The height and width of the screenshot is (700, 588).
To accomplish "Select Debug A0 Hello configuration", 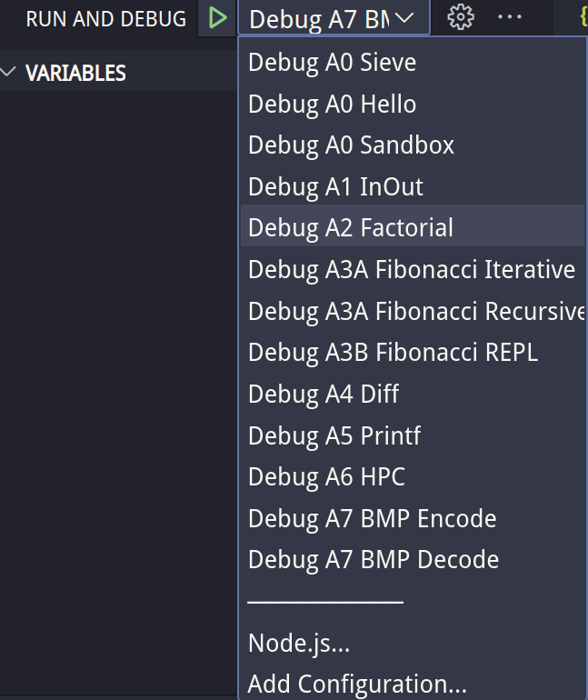I will pyautogui.click(x=333, y=105).
